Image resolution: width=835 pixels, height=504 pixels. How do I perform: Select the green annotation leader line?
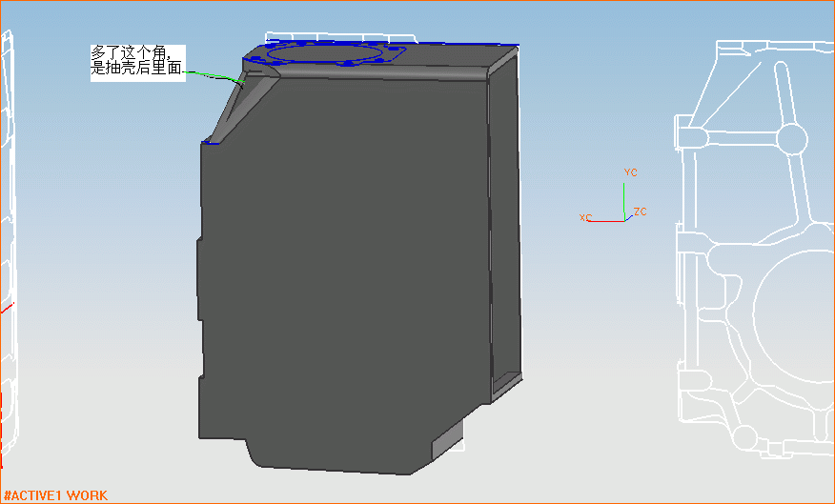click(213, 75)
